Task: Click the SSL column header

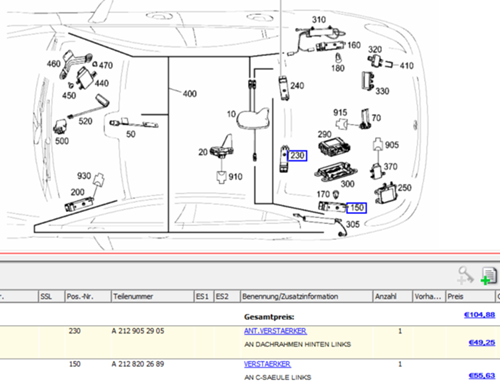Action: [x=51, y=296]
